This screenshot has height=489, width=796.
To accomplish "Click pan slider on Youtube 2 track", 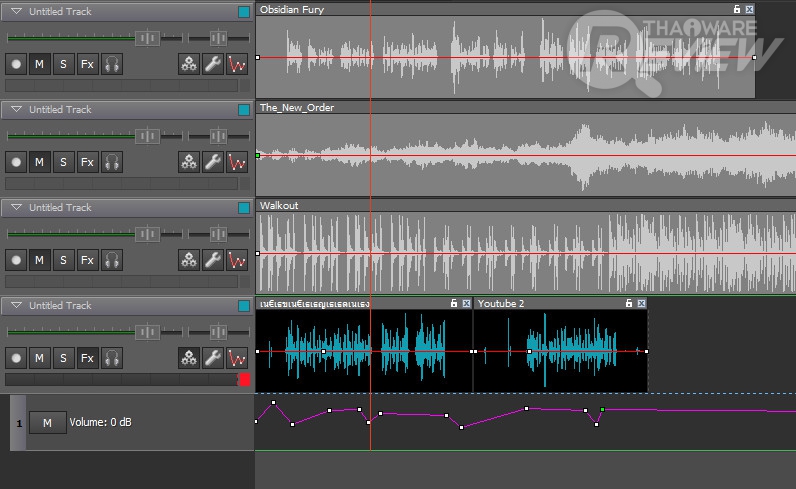I will 218,332.
